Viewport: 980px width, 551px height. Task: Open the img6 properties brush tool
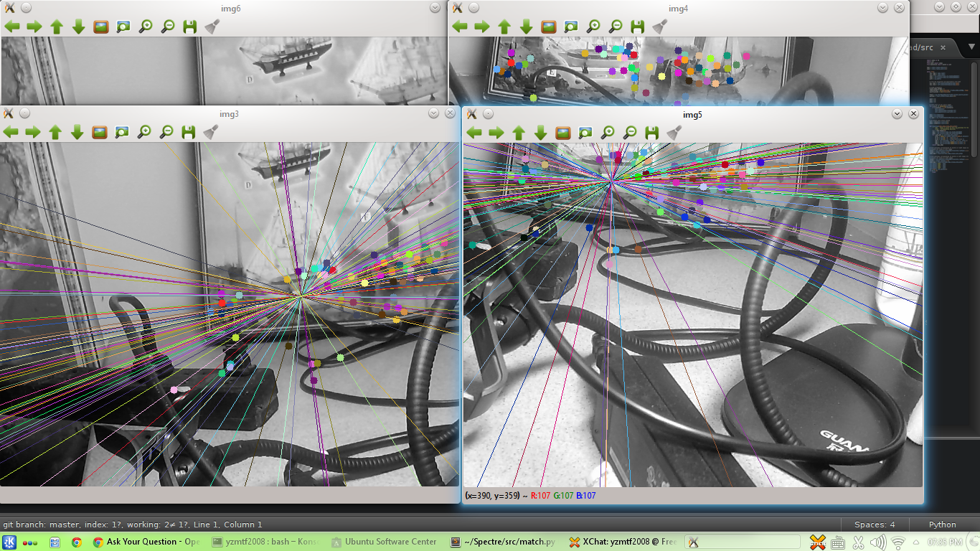(x=212, y=27)
